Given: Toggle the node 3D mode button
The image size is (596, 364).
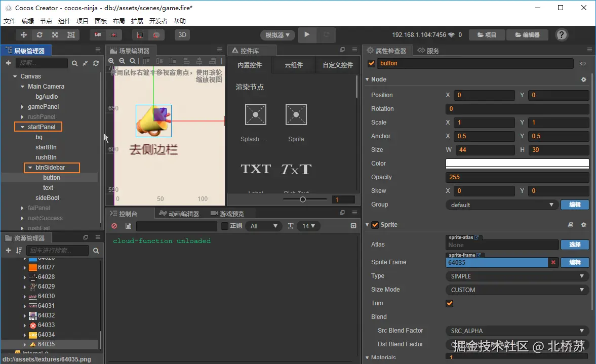Looking at the screenshot, I should click(x=582, y=64).
